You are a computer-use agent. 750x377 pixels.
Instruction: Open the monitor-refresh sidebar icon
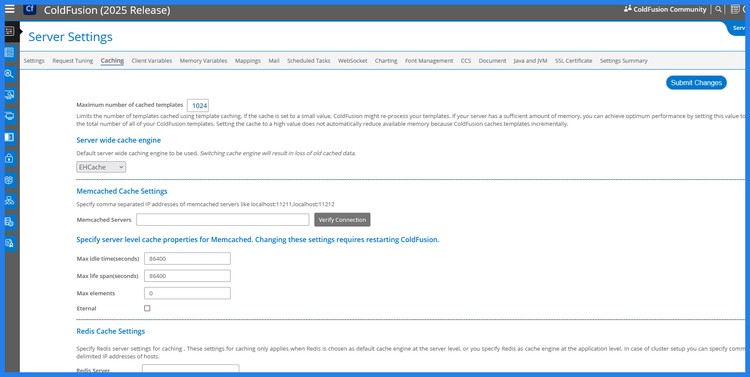coord(9,116)
